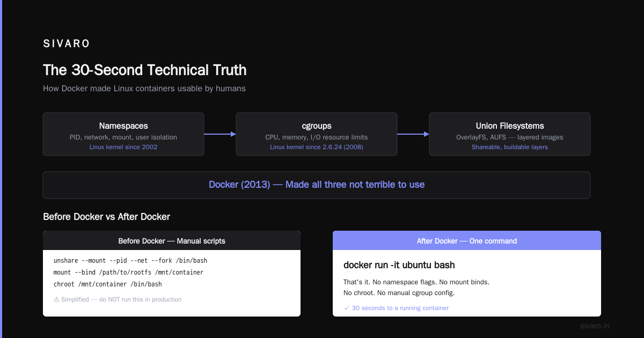Click "No chroot. No manual cgroup config." line
644x338 pixels.
pos(399,293)
